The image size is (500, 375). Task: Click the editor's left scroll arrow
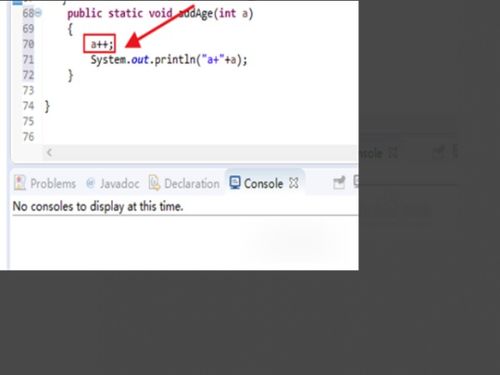click(49, 153)
